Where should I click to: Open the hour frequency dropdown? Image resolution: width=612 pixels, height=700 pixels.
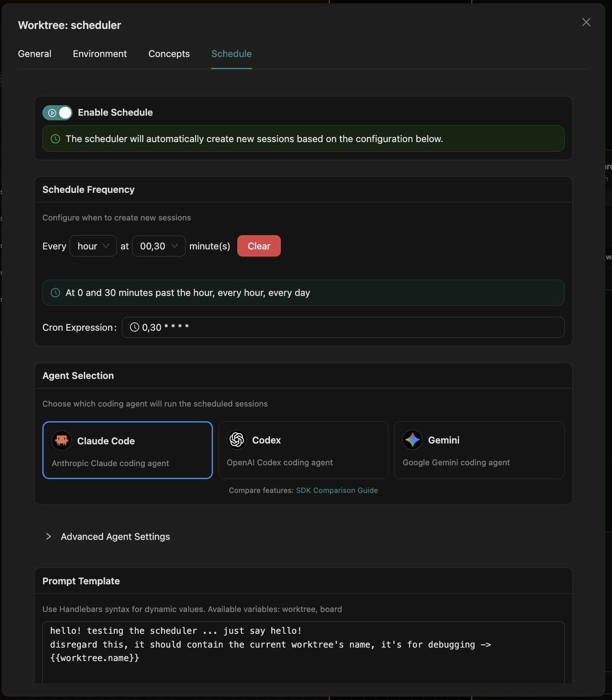93,246
